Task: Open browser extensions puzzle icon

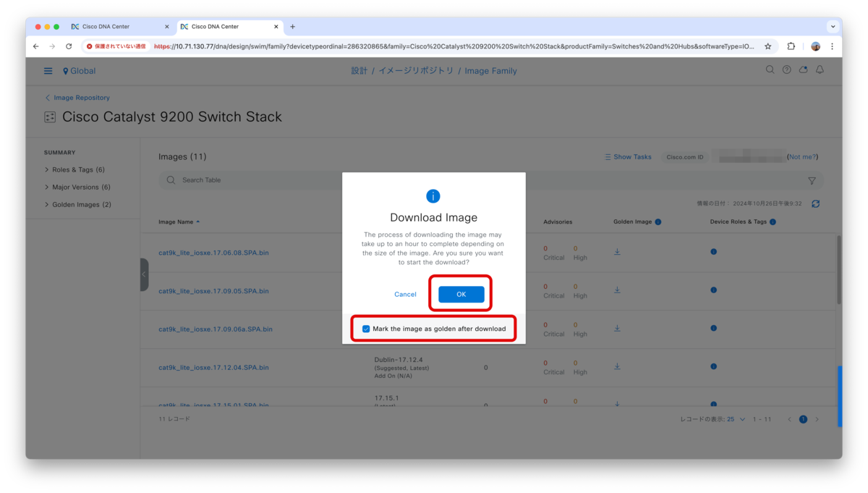Action: point(791,46)
